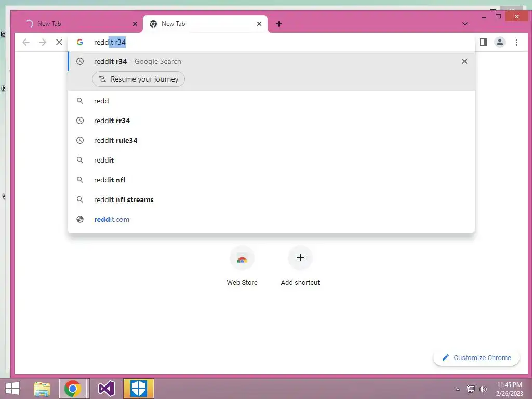Viewport: 532px width, 399px height.
Task: Click the Chrome taskbar icon
Action: pyautogui.click(x=73, y=389)
